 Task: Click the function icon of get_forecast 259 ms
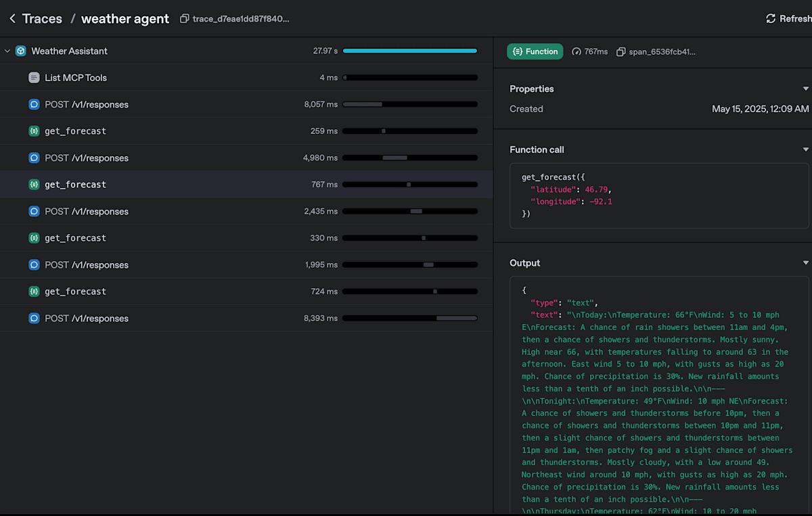point(34,131)
